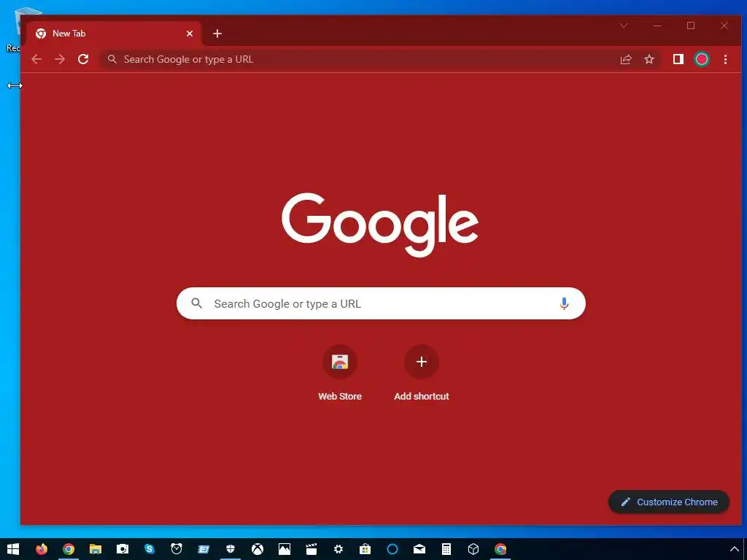
Task: Open the Camera app in taskbar
Action: [x=123, y=549]
